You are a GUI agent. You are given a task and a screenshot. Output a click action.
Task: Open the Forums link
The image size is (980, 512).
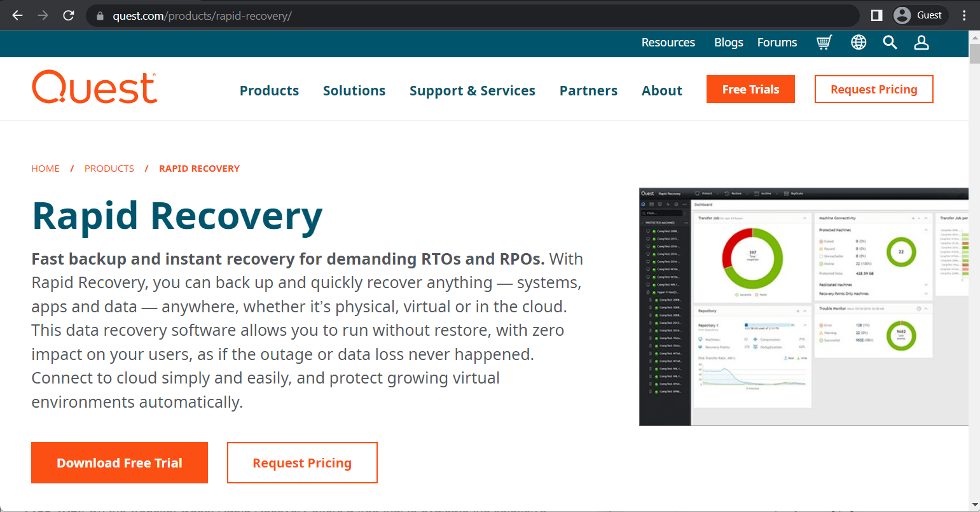tap(776, 42)
